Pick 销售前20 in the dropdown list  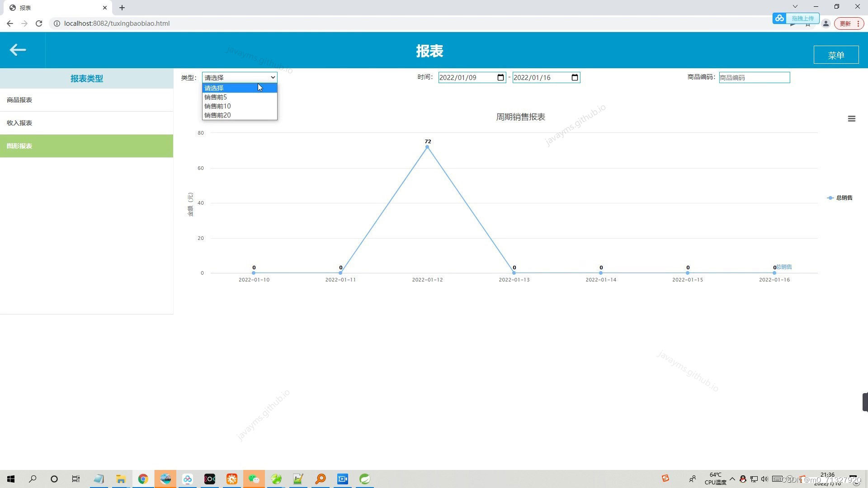click(x=217, y=115)
